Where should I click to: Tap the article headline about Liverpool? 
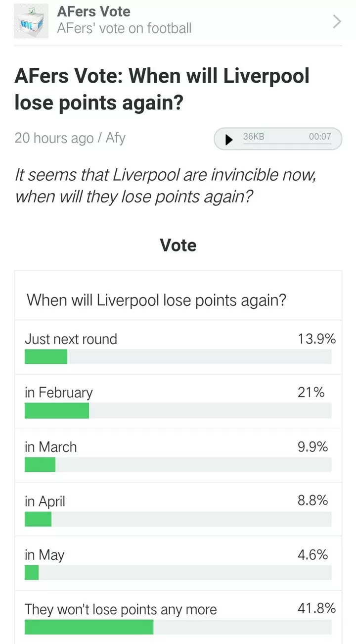click(162, 90)
